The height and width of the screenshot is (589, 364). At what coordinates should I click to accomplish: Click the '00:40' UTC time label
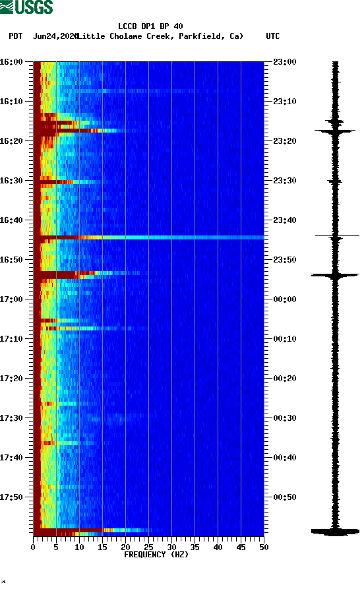285,458
